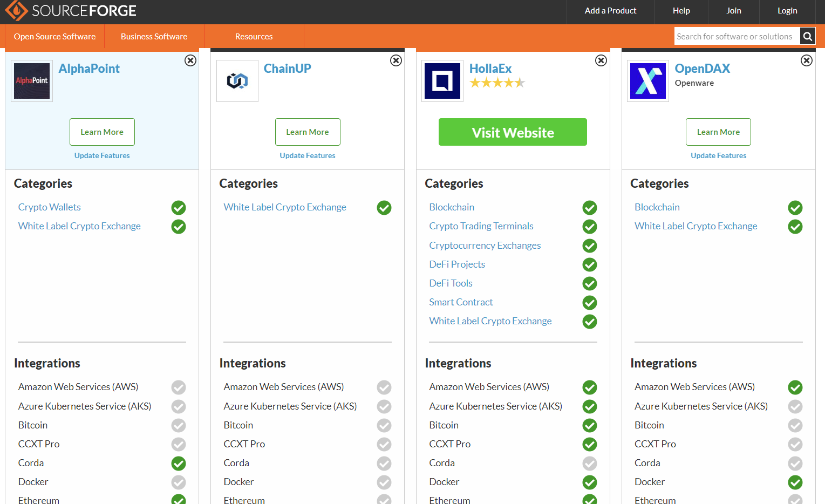825x504 pixels.
Task: Click OpenDAX Docker green checkmark
Action: (x=795, y=482)
